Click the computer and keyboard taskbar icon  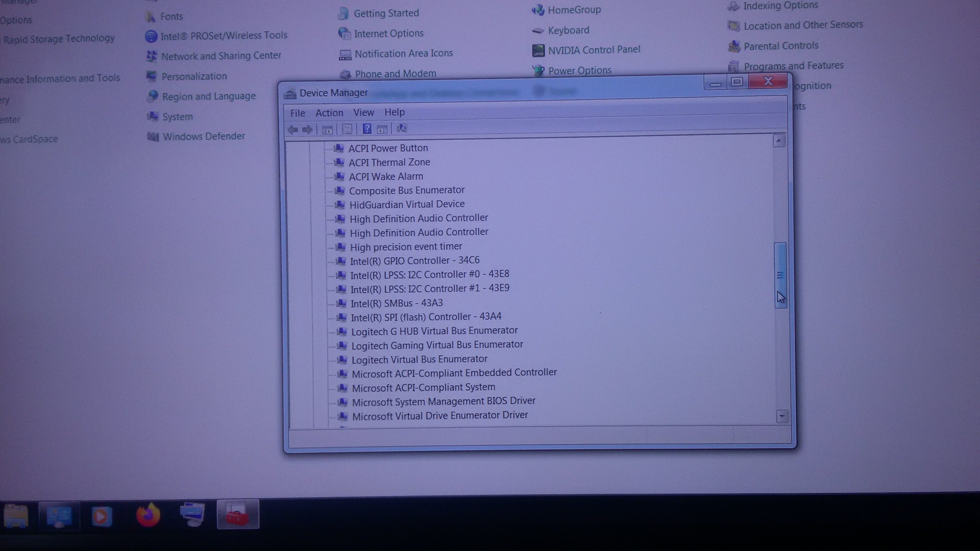click(192, 514)
